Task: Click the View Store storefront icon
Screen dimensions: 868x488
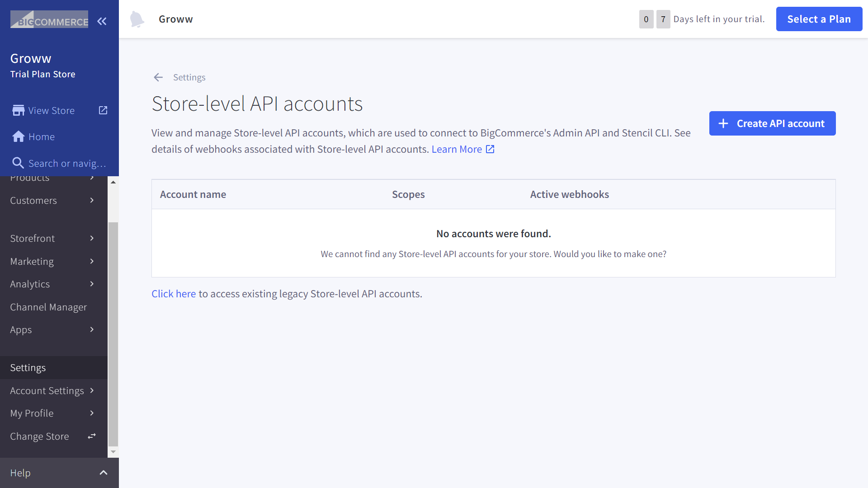Action: tap(18, 110)
